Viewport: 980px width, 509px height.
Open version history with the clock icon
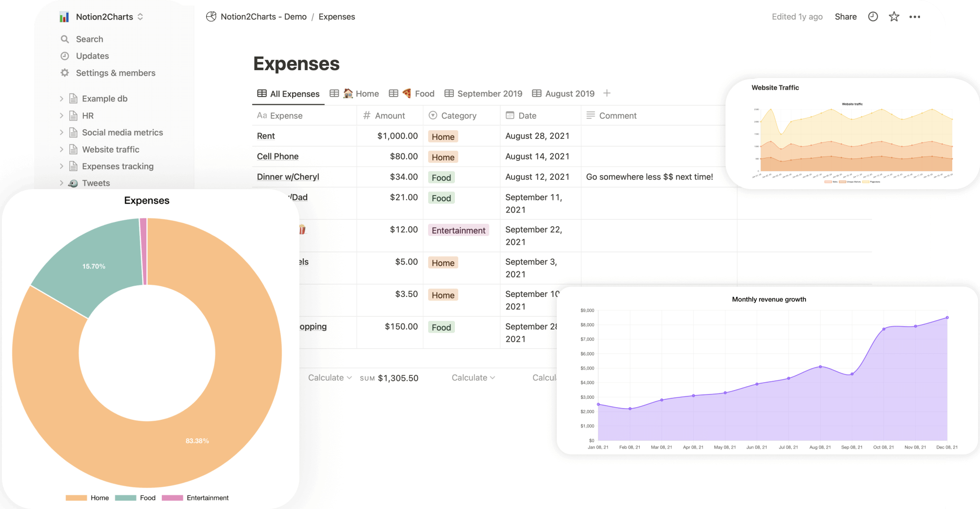click(x=872, y=16)
